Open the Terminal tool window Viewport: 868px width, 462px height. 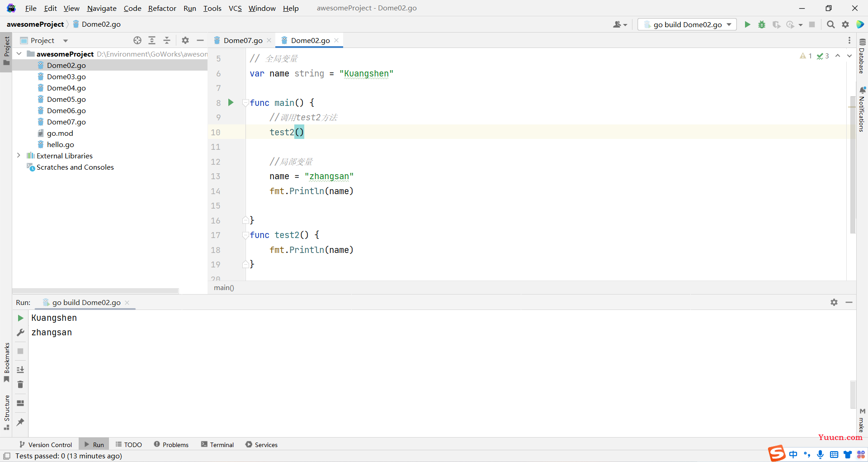click(x=217, y=445)
